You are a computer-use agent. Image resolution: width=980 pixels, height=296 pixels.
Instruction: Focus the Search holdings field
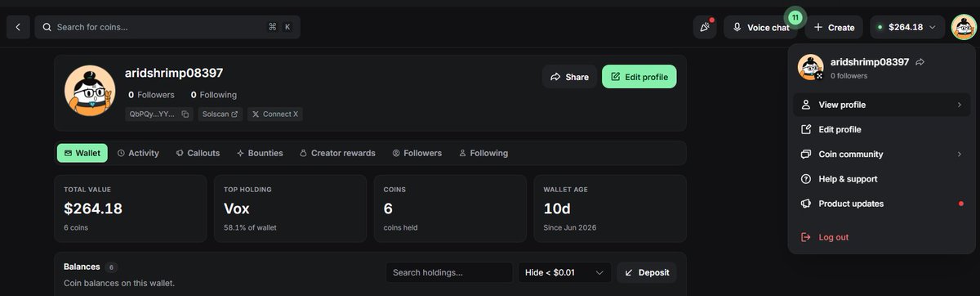pos(449,272)
